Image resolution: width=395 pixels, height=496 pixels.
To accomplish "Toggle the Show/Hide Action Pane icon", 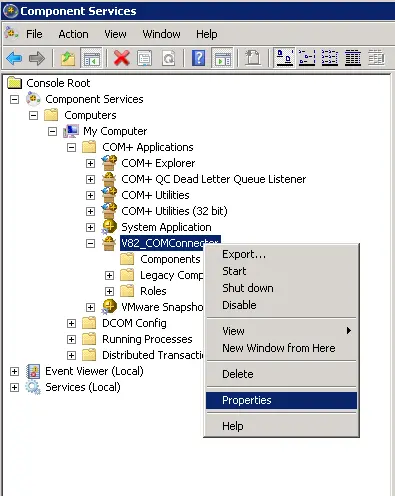I will [223, 58].
